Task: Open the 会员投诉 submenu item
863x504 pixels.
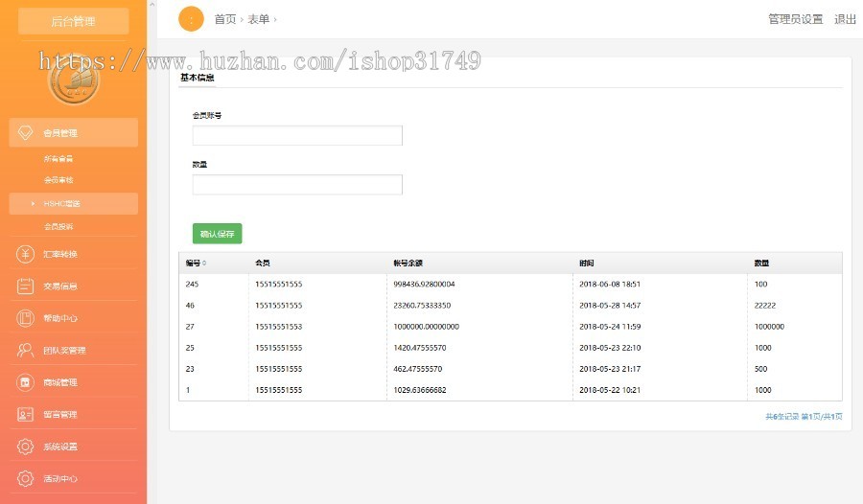Action: click(58, 226)
